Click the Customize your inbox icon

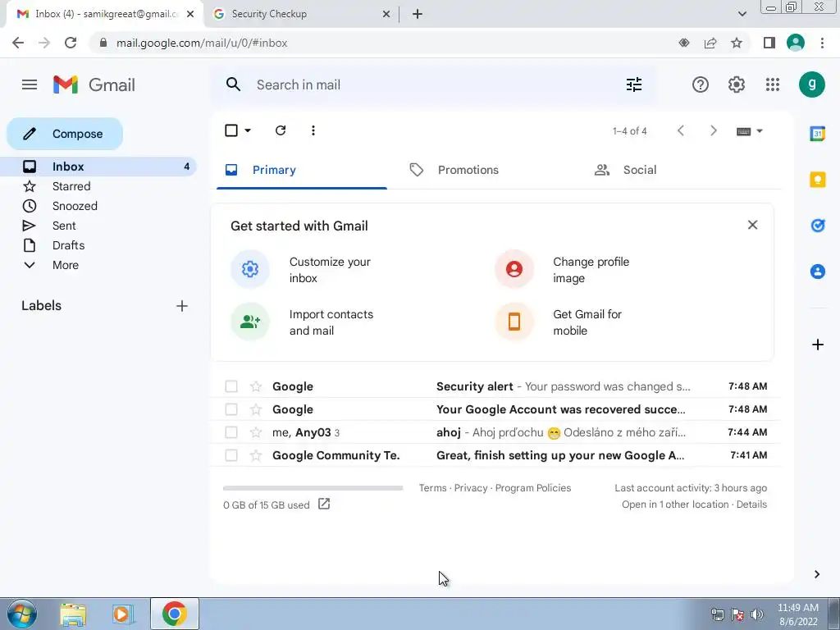click(x=250, y=269)
